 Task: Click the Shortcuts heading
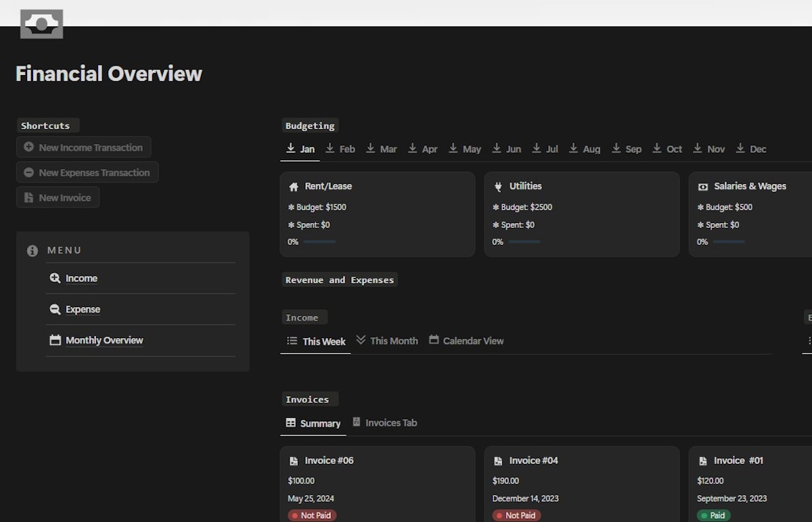[45, 126]
